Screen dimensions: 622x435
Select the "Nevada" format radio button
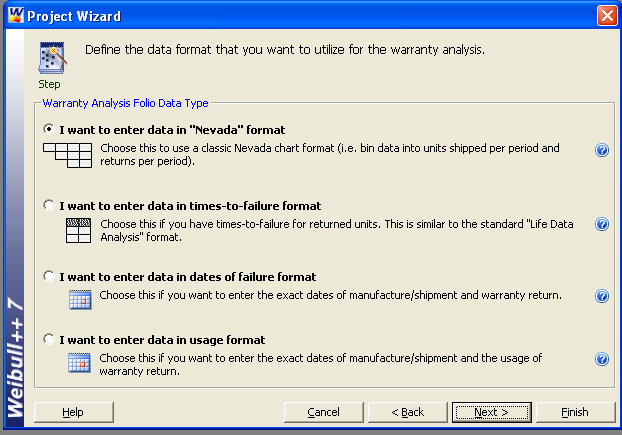pyautogui.click(x=49, y=129)
